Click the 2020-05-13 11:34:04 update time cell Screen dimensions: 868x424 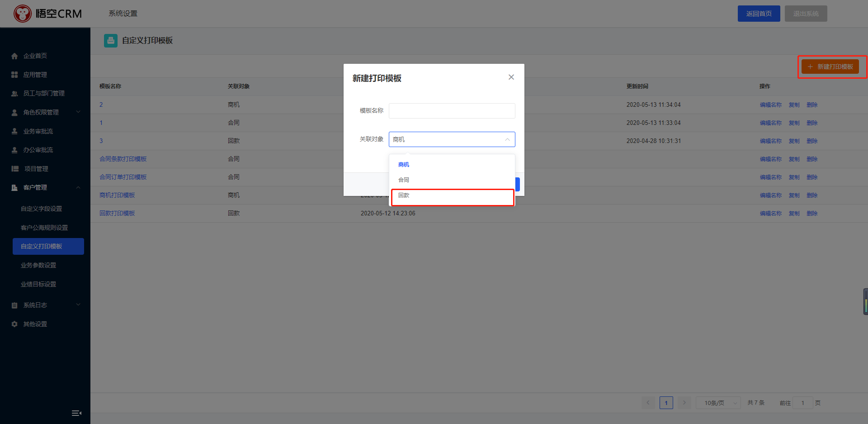point(653,105)
